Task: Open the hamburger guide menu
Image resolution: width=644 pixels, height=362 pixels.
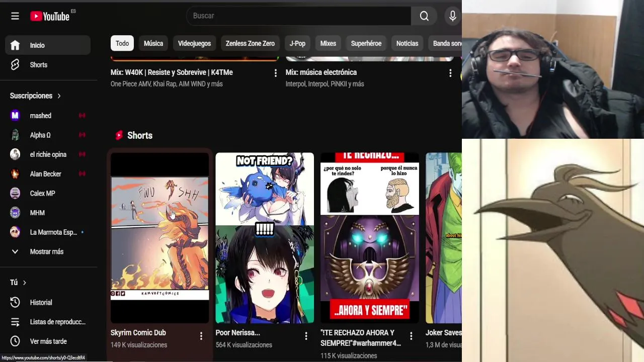Action: tap(15, 16)
